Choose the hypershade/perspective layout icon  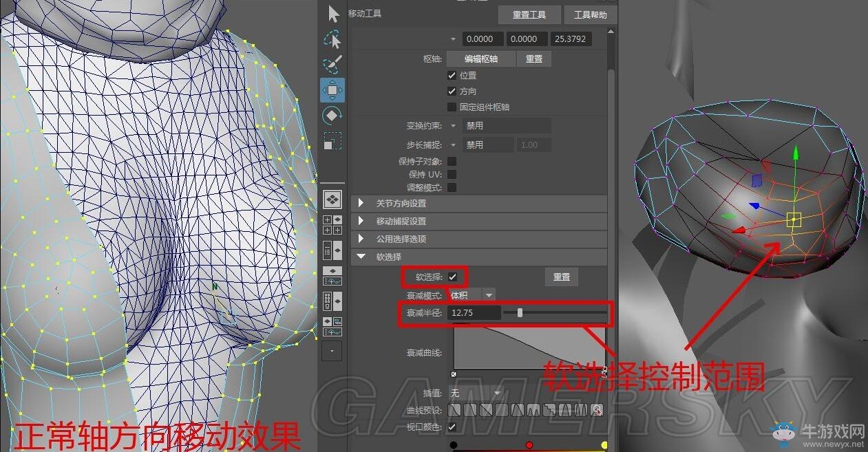(x=332, y=301)
